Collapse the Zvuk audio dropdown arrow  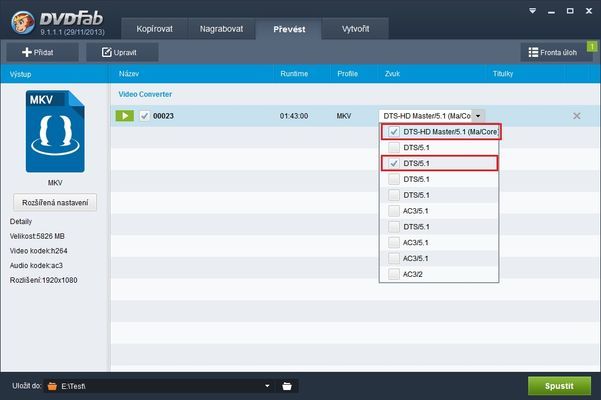pos(478,116)
